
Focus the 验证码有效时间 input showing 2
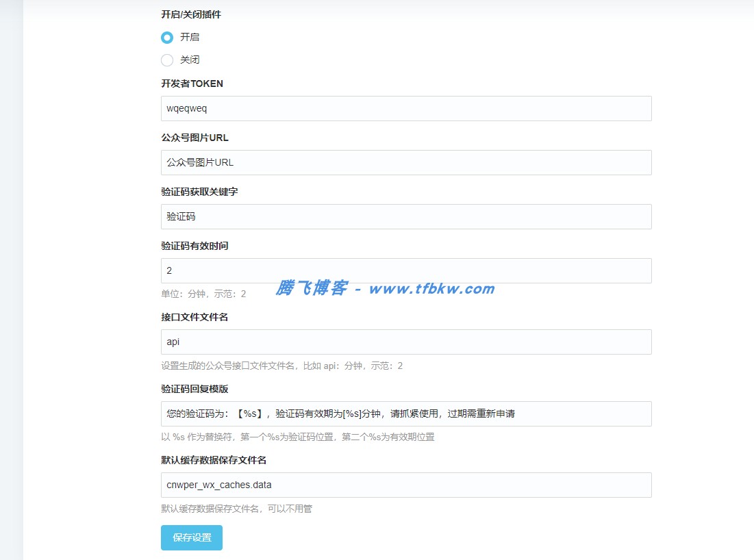click(x=405, y=270)
